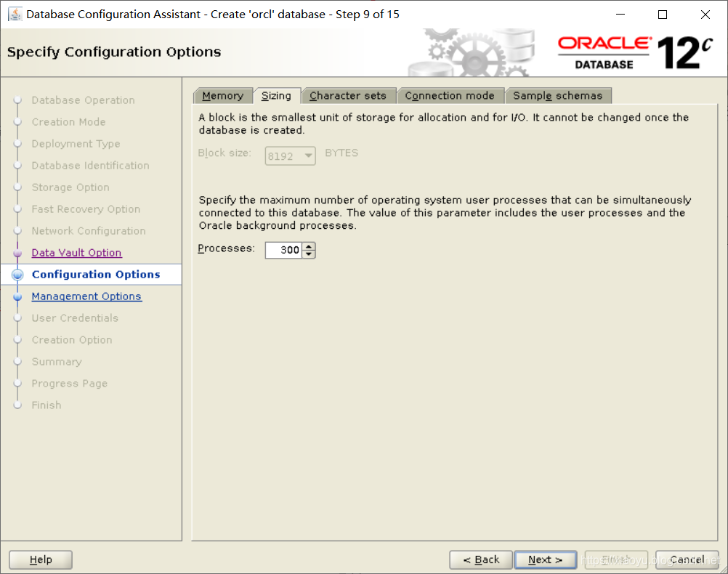Screen dimensions: 728x574
Task: Minimize the Database Configuration Assistant window
Action: coord(620,15)
